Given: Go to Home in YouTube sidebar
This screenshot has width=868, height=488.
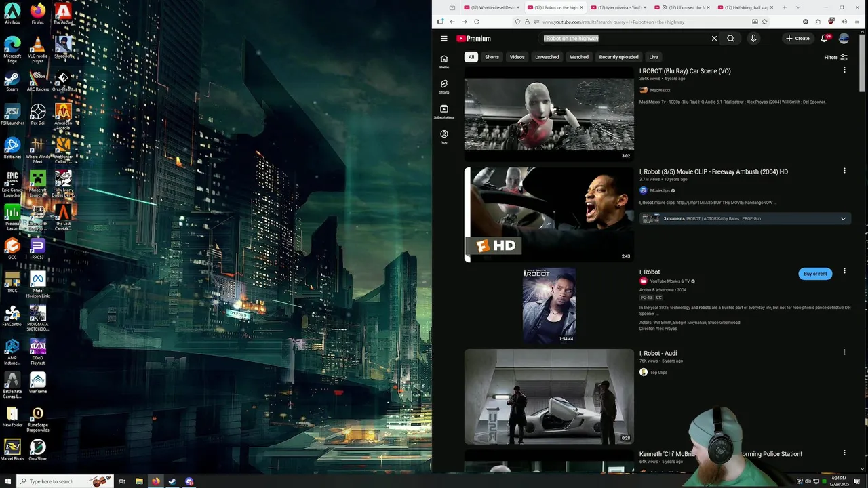Looking at the screenshot, I should [x=444, y=62].
